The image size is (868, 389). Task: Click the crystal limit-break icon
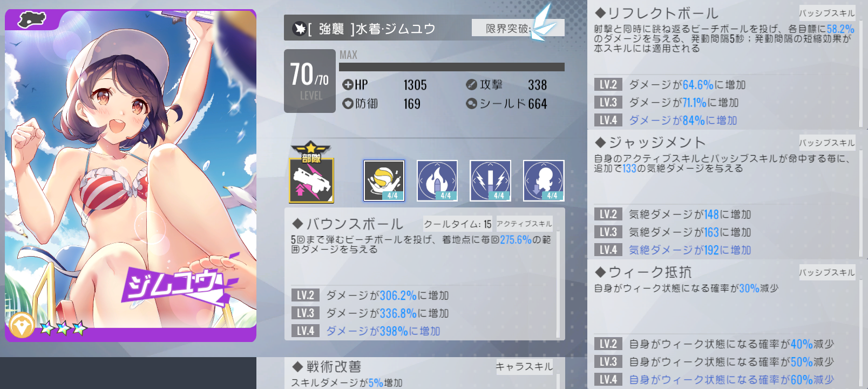(x=542, y=24)
